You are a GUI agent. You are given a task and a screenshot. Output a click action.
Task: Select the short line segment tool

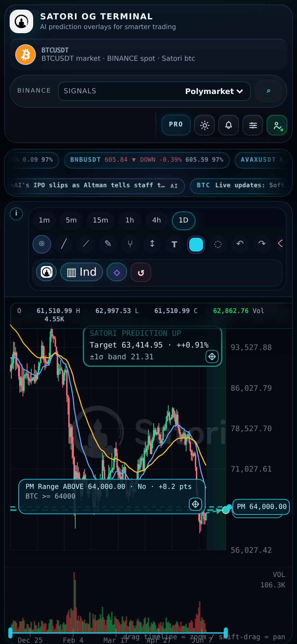[86, 244]
